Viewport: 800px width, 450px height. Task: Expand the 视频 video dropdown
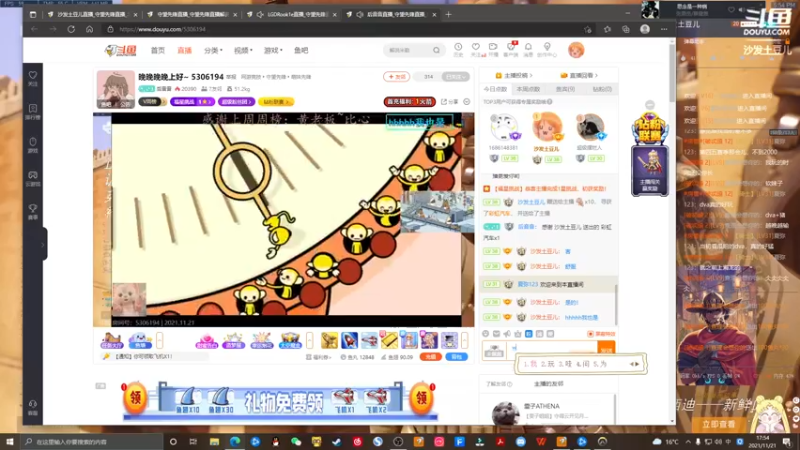(243, 51)
